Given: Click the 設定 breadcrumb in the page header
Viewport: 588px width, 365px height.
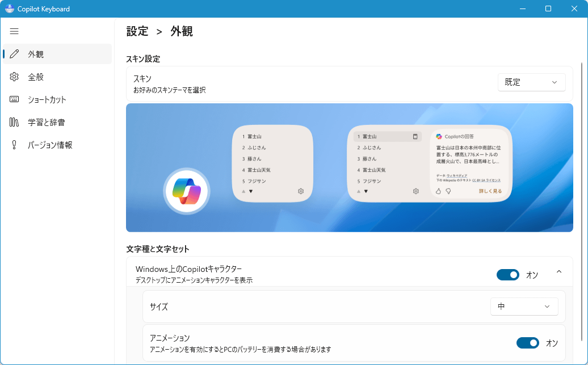Looking at the screenshot, I should coord(137,31).
